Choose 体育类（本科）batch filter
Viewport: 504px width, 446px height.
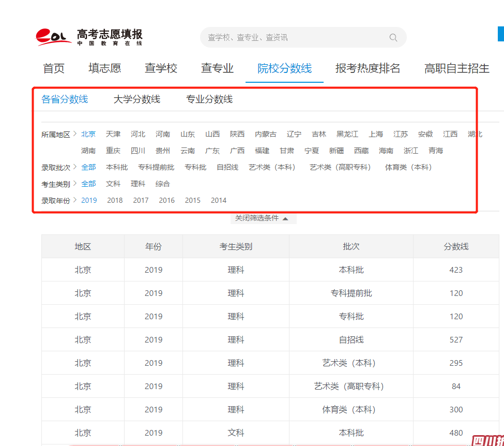[x=408, y=167]
